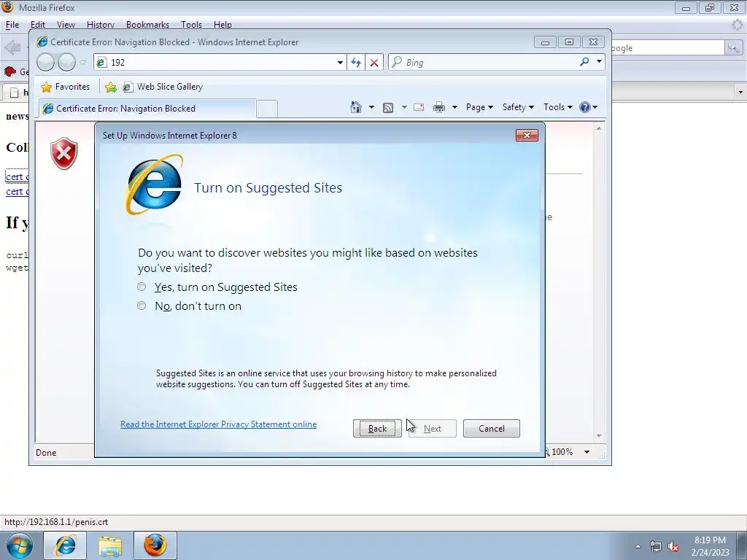Click the network tray icon

coord(656,546)
